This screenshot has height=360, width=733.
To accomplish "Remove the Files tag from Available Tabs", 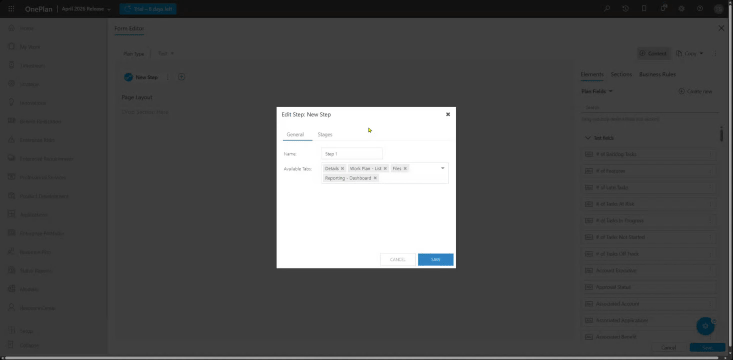I will click(x=405, y=168).
